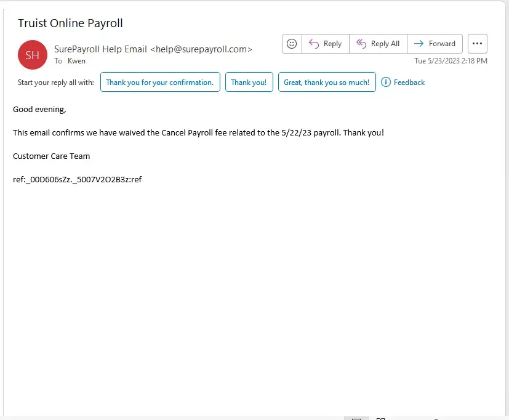The width and height of the screenshot is (509, 420).
Task: Click the info icon beside Feedback
Action: coord(386,83)
